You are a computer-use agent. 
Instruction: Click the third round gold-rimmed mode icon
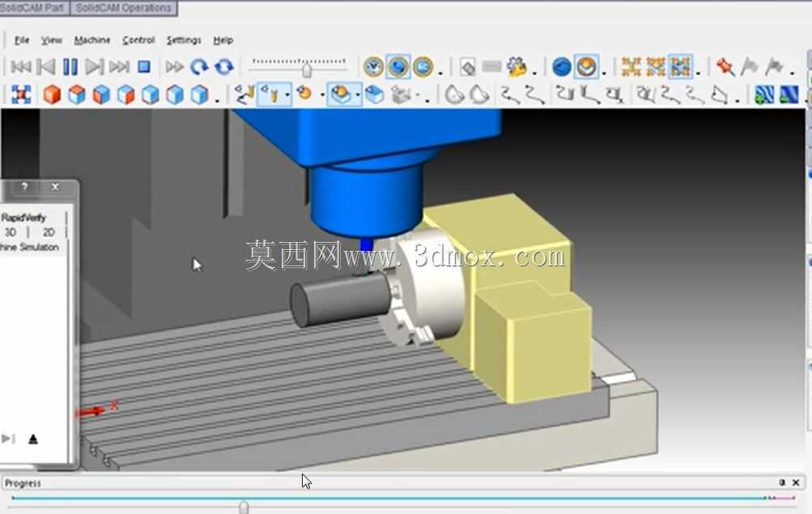423,66
